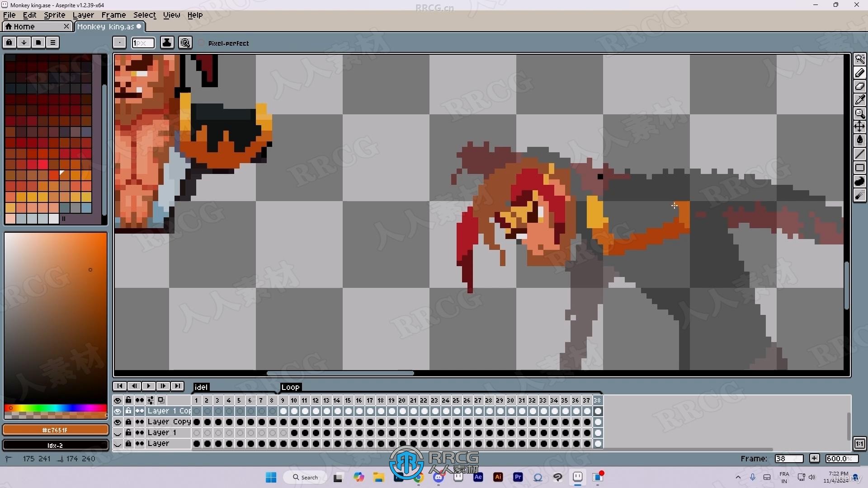Lock the Layer 1 layer
This screenshot has width=868, height=488.
click(128, 433)
